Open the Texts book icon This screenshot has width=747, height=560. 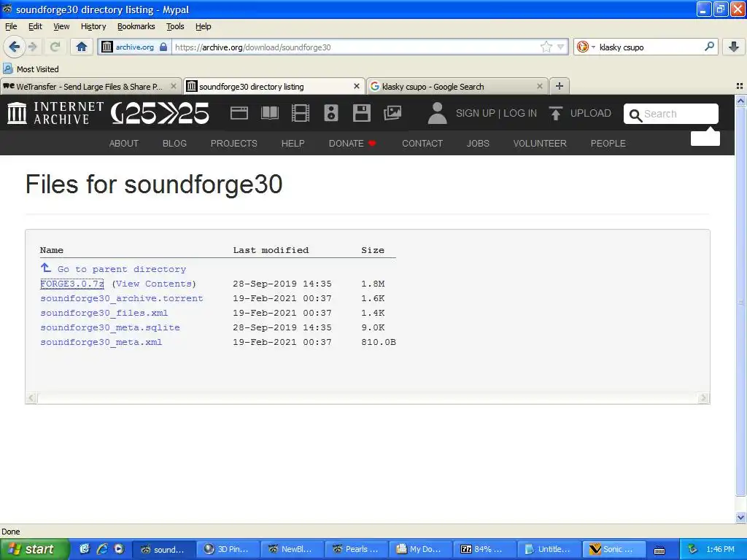click(x=270, y=113)
